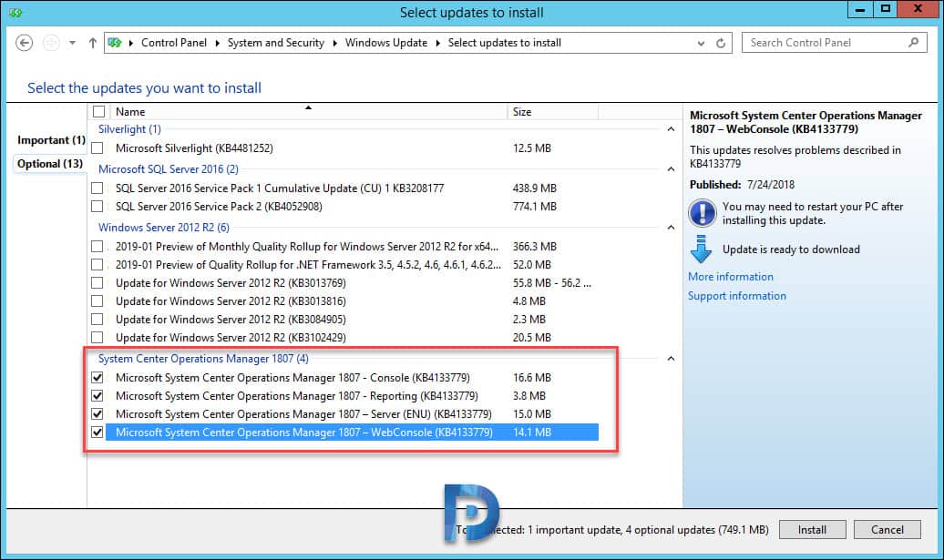
Task: Collapse the Microsoft SQL Server 2016 (2) group
Action: [671, 169]
